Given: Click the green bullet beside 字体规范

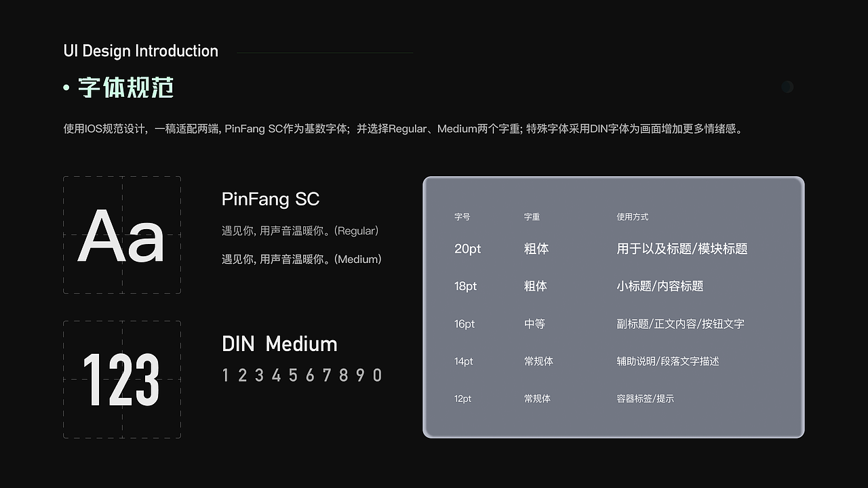Looking at the screenshot, I should (x=66, y=88).
